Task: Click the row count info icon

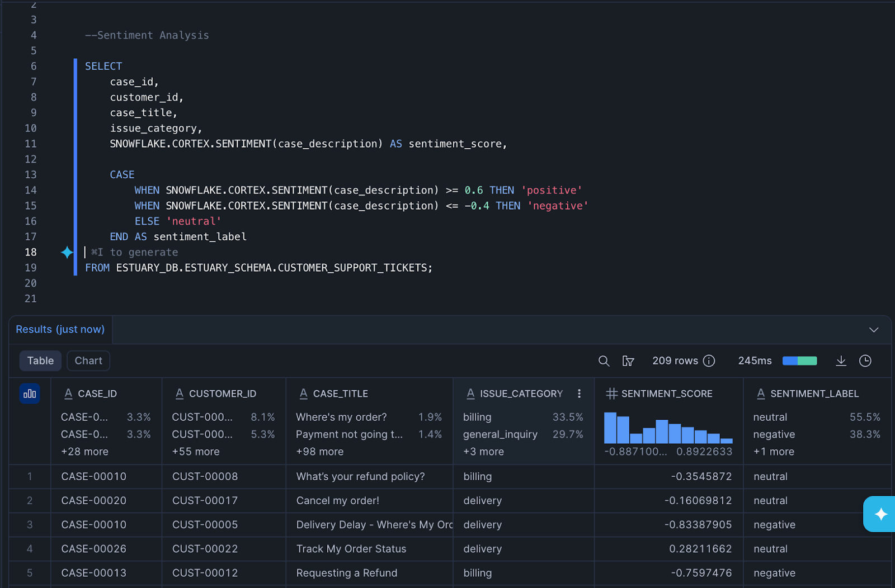Action: (709, 361)
